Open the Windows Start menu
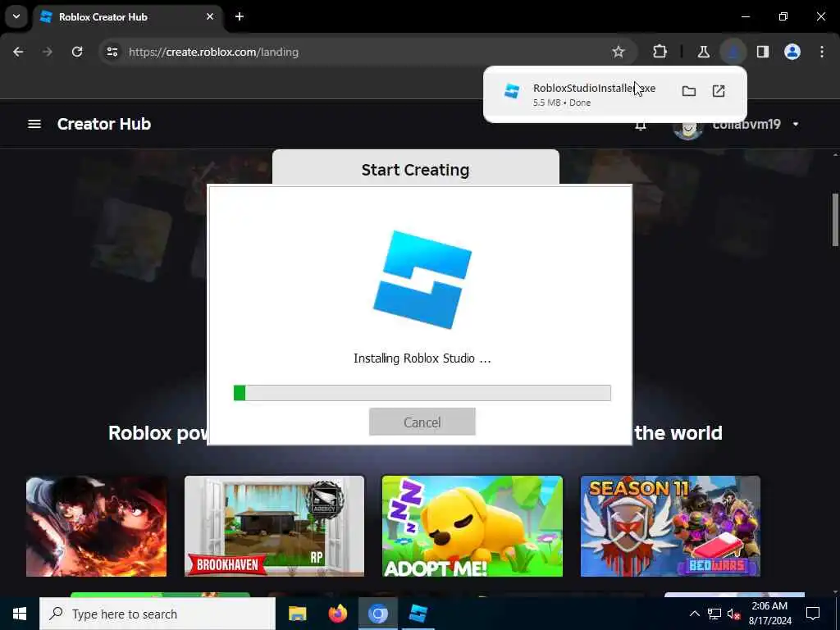 [x=20, y=614]
